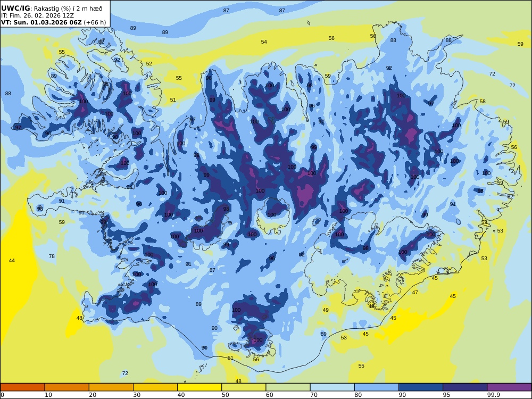Click the legend tick label '0'

point(2,395)
